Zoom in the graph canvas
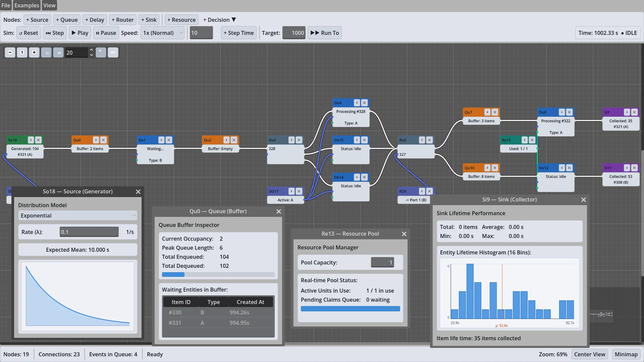Screen dimensions: 644x362 tap(34, 52)
